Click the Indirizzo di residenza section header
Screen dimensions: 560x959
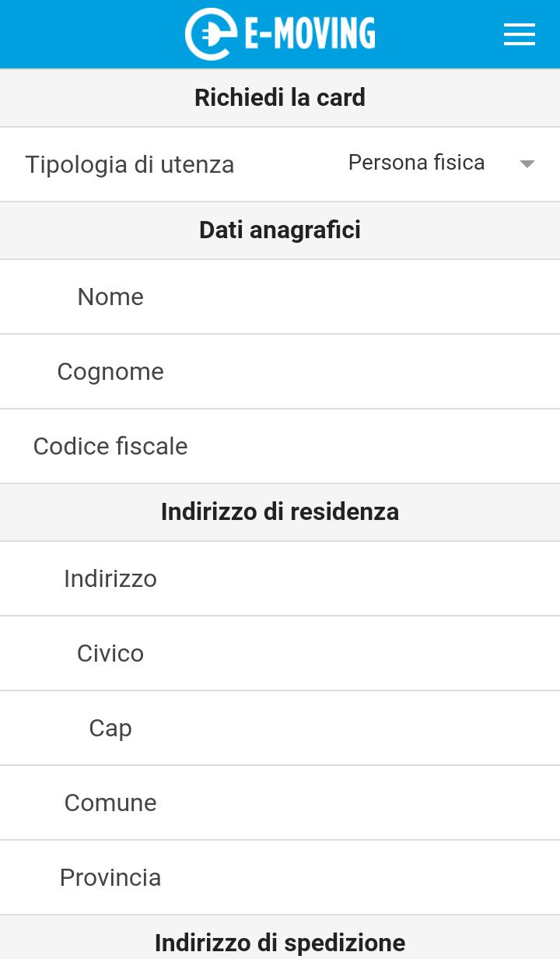pos(280,511)
